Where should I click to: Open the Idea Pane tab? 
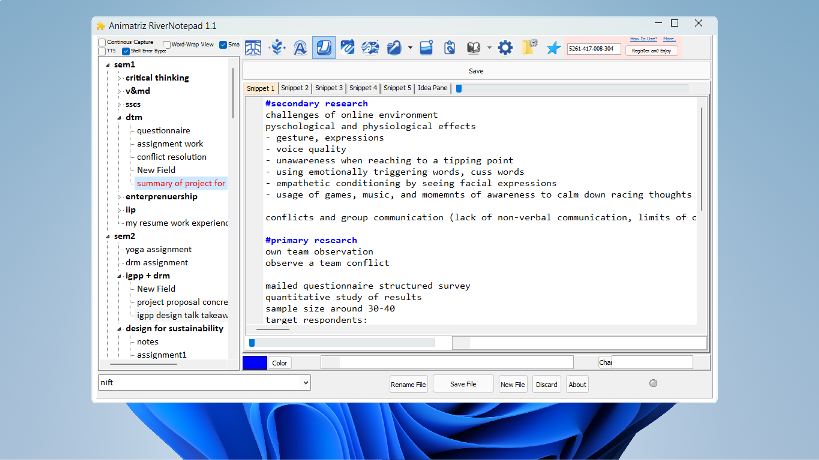tap(432, 88)
